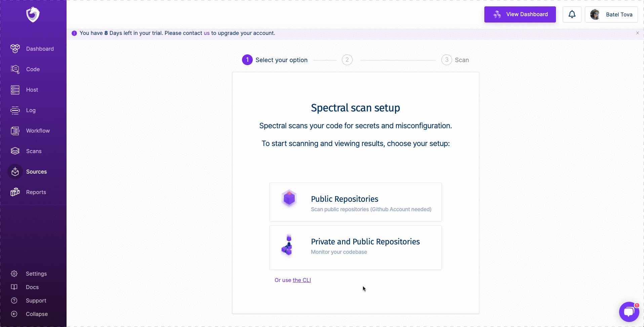Dismiss the trial notification banner
644x327 pixels.
tap(637, 33)
